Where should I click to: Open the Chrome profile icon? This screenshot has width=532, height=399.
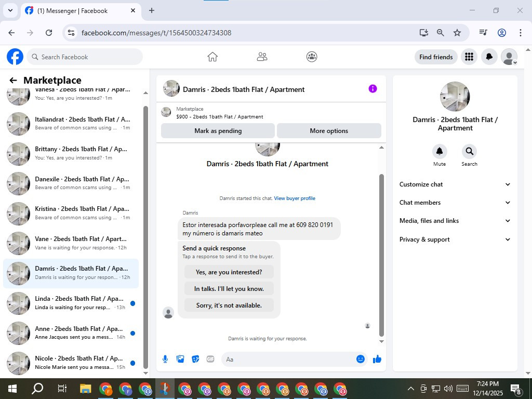(502, 33)
